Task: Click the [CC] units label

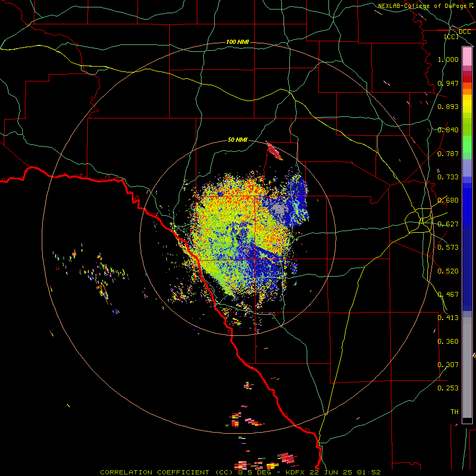Action: tap(452, 36)
